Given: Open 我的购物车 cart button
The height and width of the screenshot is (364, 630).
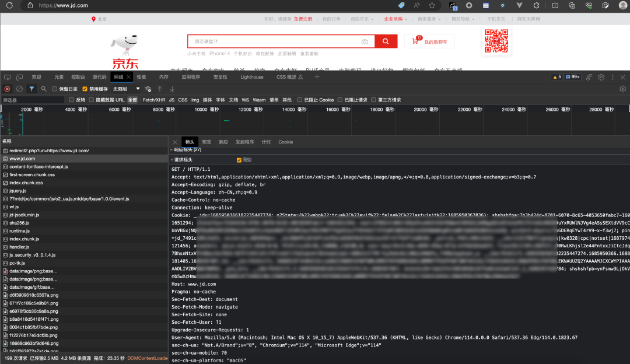Looking at the screenshot, I should [x=430, y=41].
